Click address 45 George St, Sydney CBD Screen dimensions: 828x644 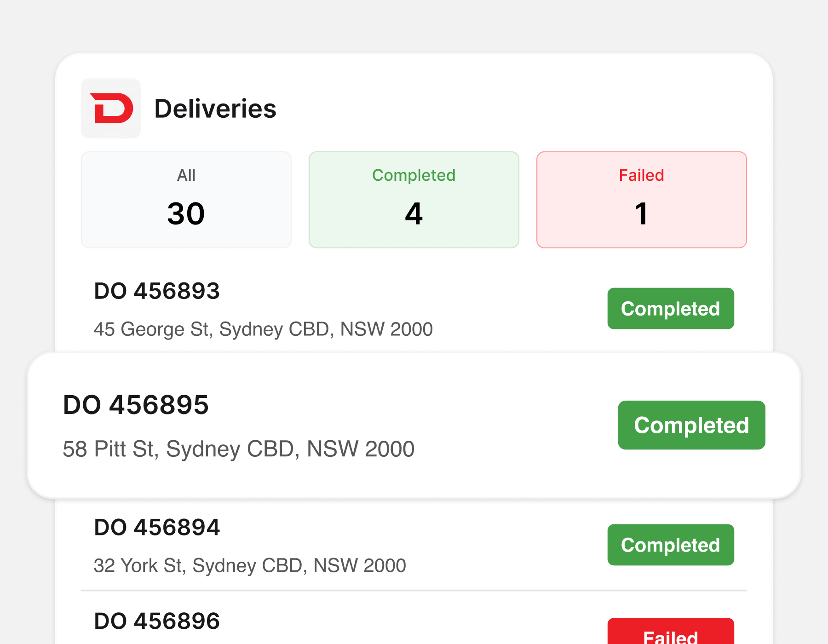pos(263,329)
